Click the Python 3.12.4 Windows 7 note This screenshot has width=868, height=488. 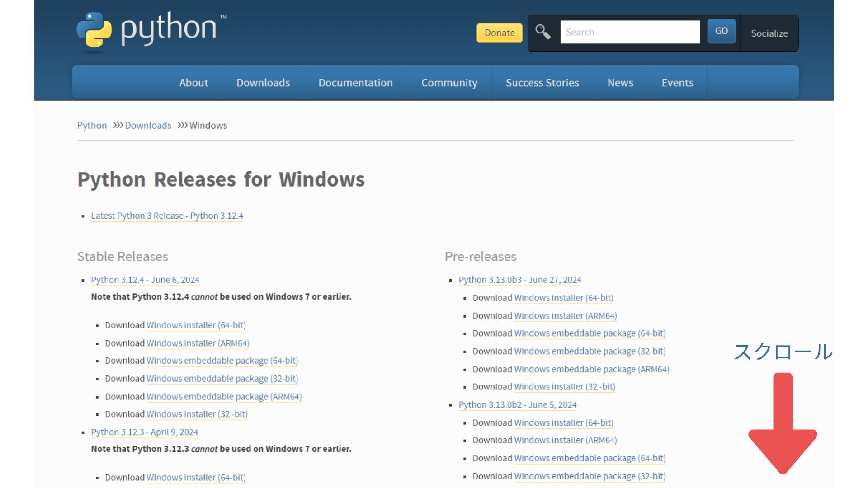221,297
